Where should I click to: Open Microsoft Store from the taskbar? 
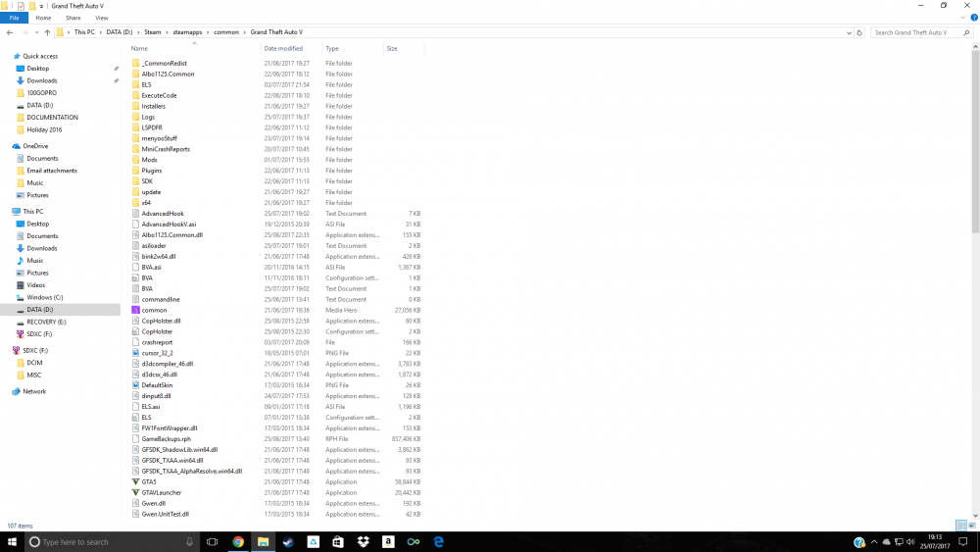tap(338, 541)
